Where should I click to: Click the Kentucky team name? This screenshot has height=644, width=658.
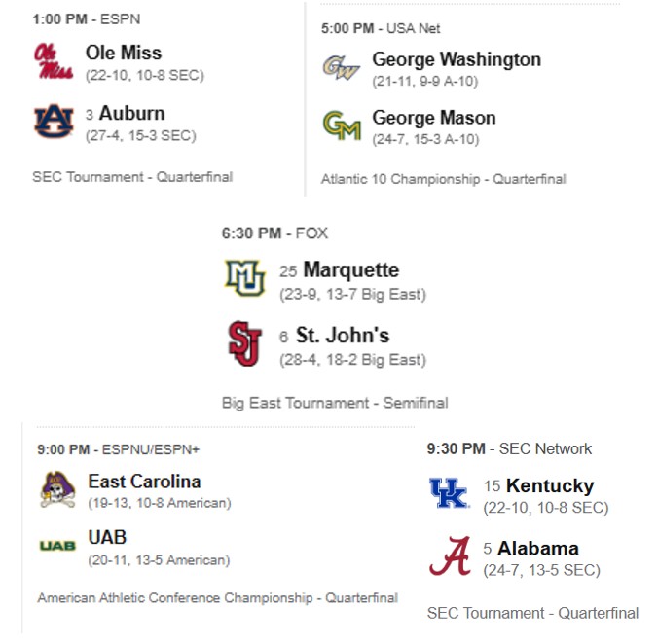[550, 485]
